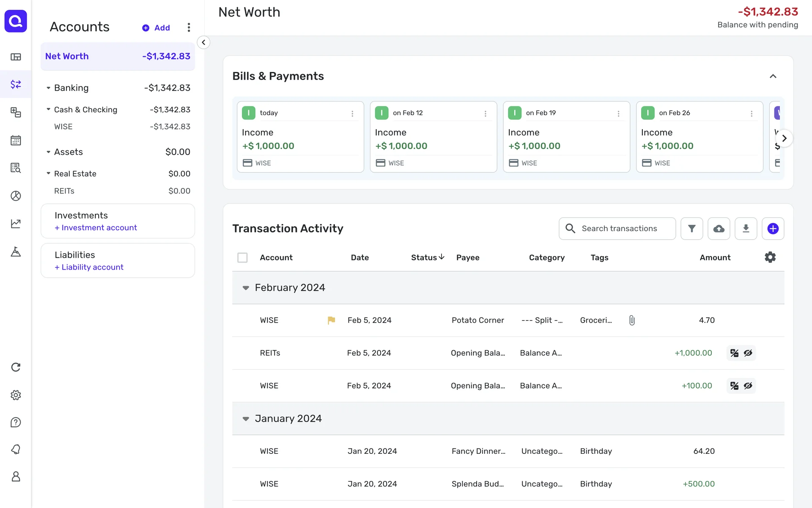Image resolution: width=812 pixels, height=508 pixels.
Task: Open the Accounts three-dot menu
Action: 189,28
